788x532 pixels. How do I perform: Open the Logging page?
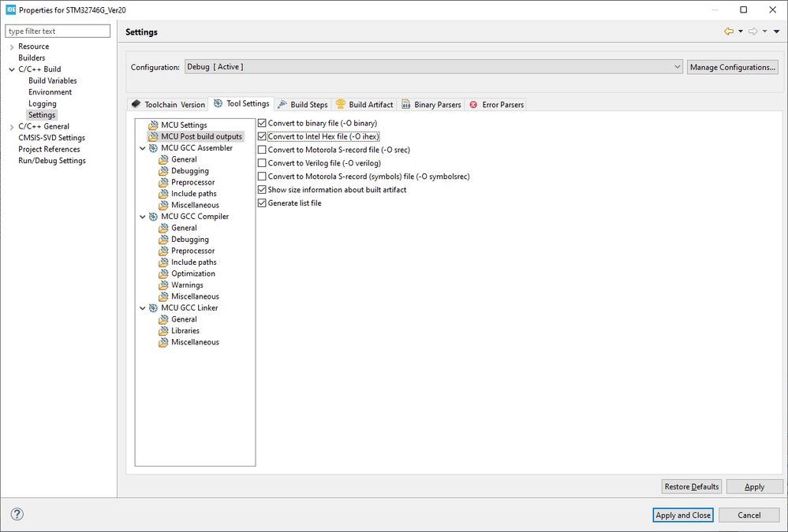tap(43, 103)
